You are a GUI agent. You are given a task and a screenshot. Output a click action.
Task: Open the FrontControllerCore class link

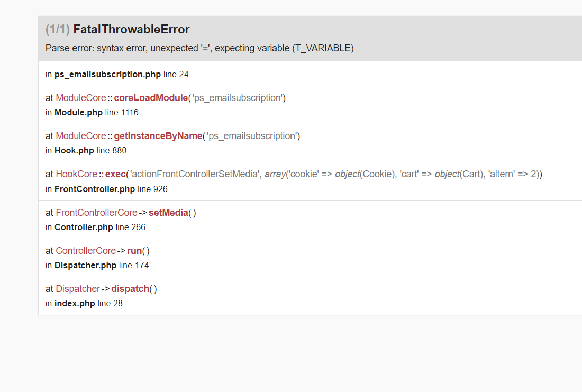[x=96, y=213]
